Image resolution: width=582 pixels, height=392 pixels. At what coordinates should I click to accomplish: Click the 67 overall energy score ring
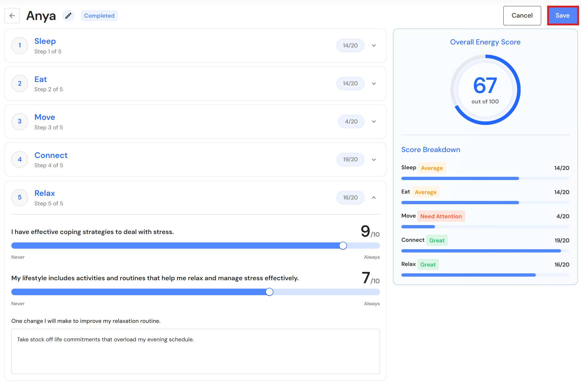pyautogui.click(x=485, y=89)
